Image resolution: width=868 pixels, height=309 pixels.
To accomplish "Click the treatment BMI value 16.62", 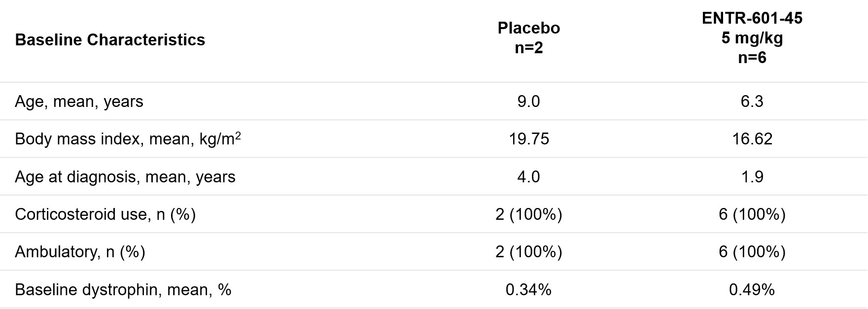I will click(x=752, y=139).
